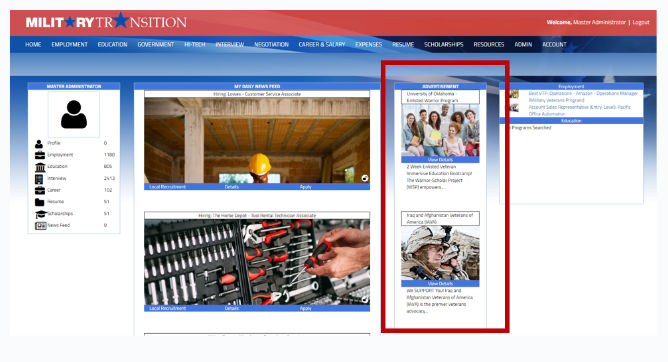The width and height of the screenshot is (668, 362).
Task: Click the Resume folder icon
Action: pyautogui.click(x=40, y=202)
